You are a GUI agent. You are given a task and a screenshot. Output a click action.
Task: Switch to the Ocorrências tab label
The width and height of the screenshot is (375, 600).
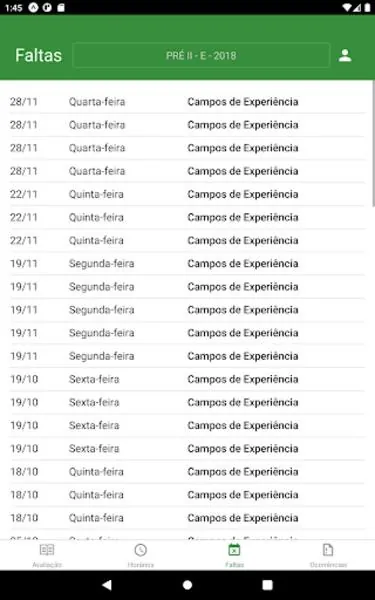pyautogui.click(x=328, y=565)
